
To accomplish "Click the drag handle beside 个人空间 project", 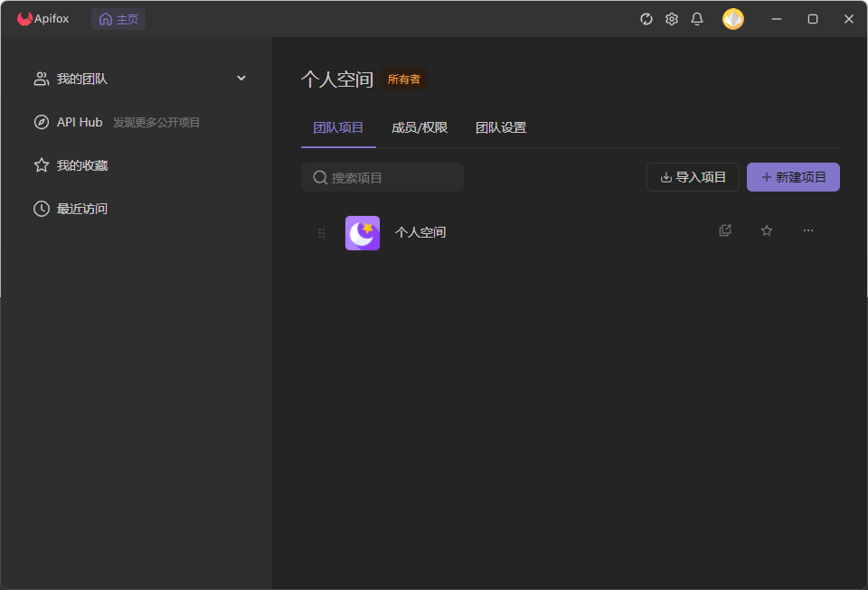I will pyautogui.click(x=321, y=233).
